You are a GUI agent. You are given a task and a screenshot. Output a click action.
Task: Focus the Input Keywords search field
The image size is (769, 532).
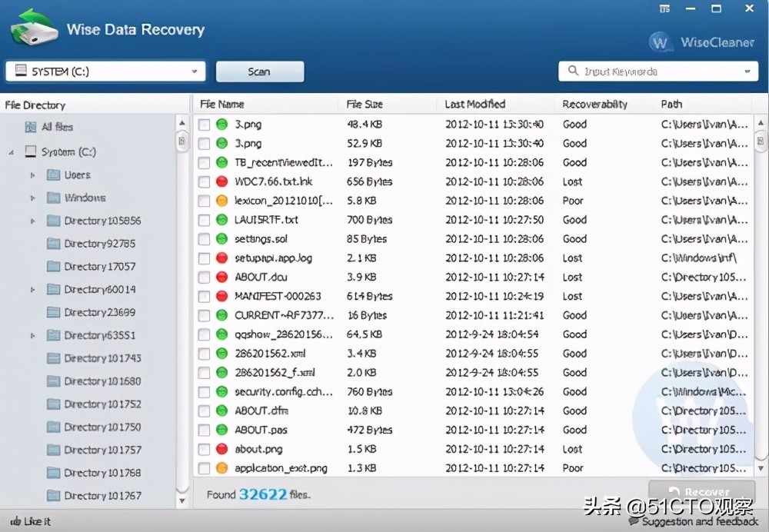click(658, 71)
